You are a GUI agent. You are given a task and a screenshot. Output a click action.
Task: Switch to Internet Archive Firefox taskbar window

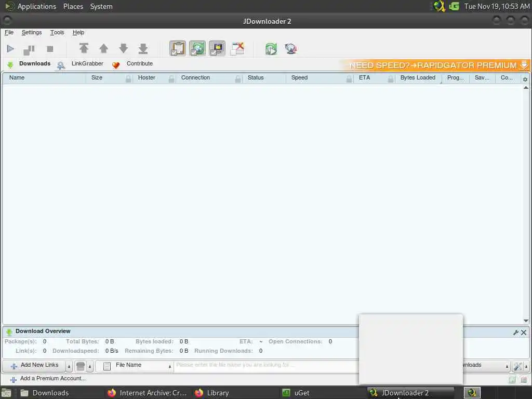coord(147,393)
